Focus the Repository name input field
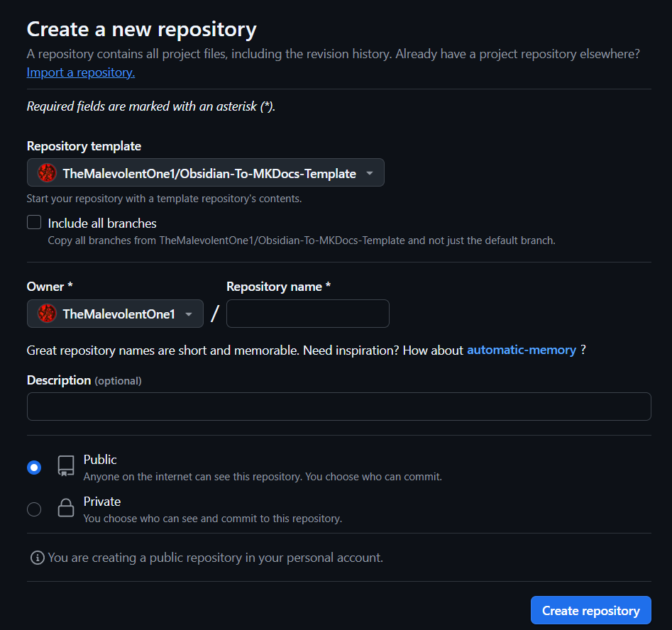The height and width of the screenshot is (630, 672). (x=307, y=314)
